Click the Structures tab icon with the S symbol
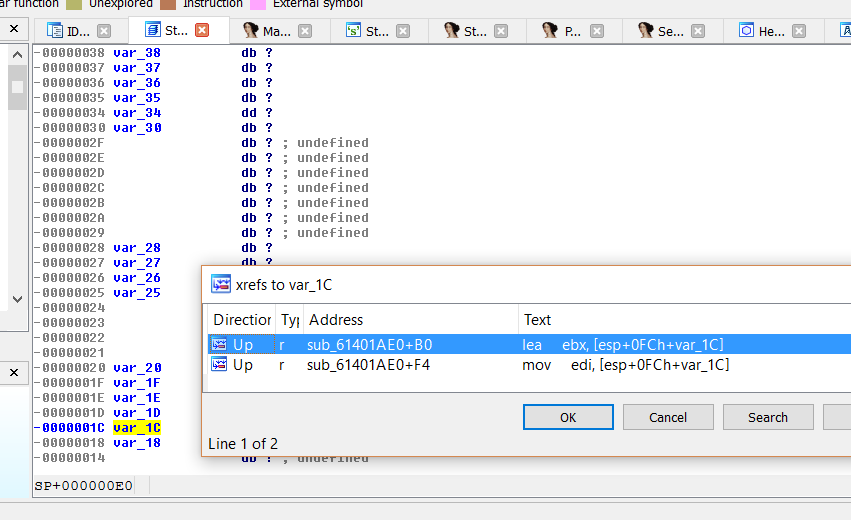The image size is (851, 520). [x=353, y=31]
